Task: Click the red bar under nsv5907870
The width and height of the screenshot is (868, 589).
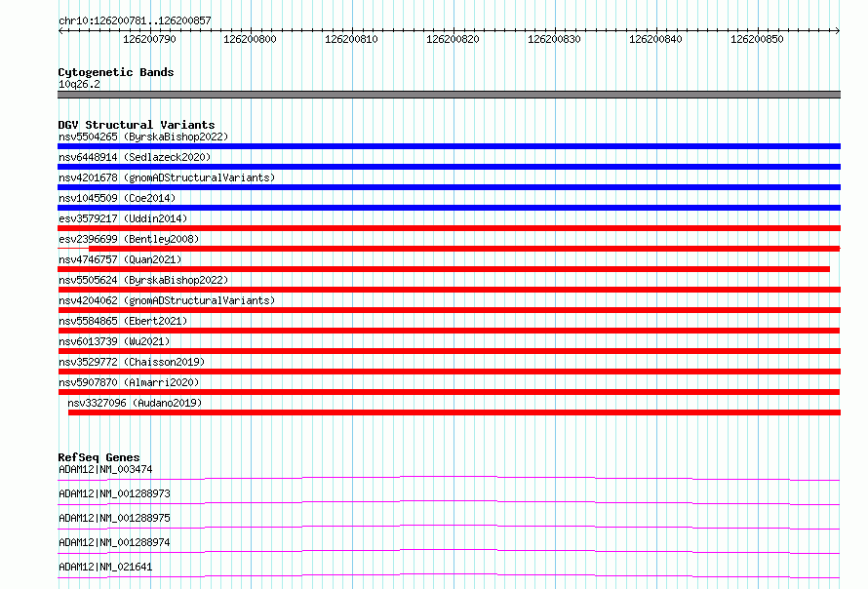Action: [449, 392]
